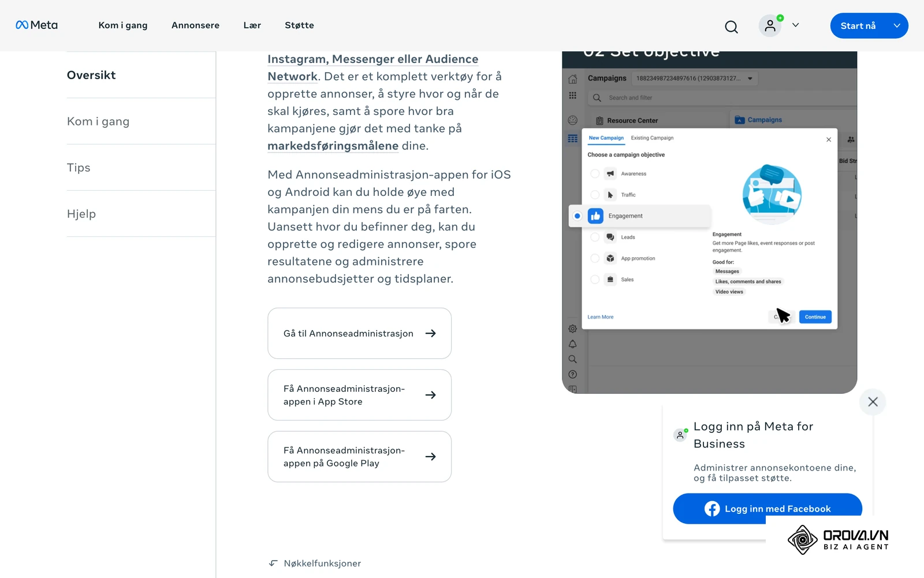Click Få Annonseadministrasjon-appen i App Store

(359, 395)
